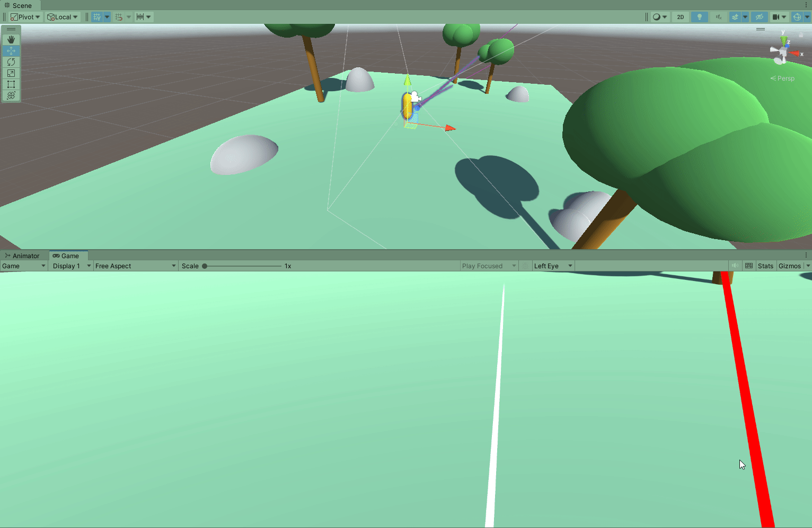The image size is (812, 528).
Task: Click the Persp projection label under the gizmo
Action: pyautogui.click(x=783, y=78)
